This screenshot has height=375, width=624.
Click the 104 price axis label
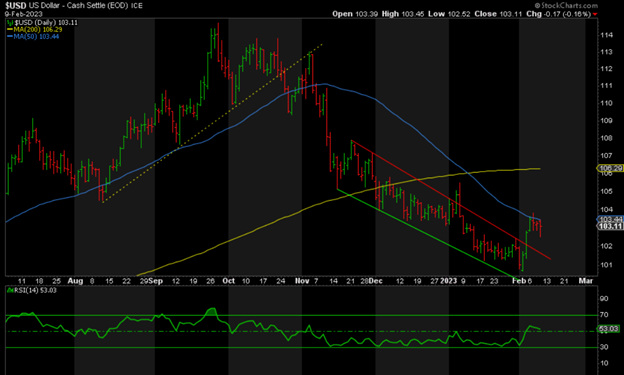pyautogui.click(x=606, y=210)
